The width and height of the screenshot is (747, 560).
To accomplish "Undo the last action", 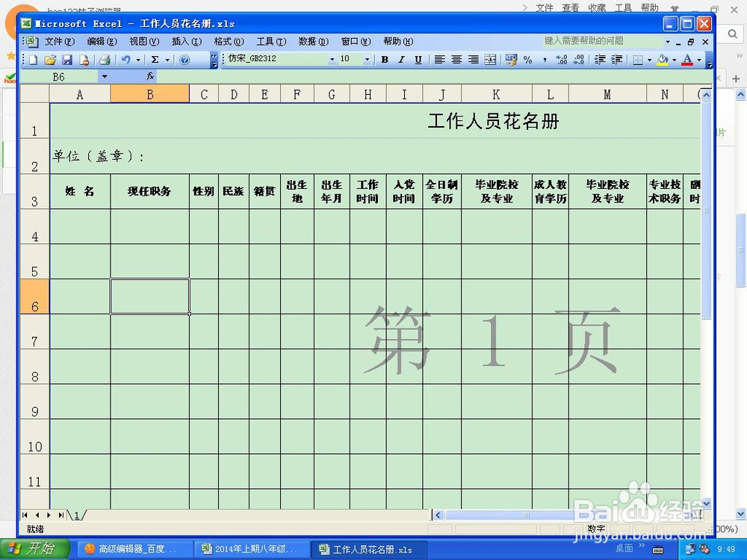I will click(x=125, y=60).
